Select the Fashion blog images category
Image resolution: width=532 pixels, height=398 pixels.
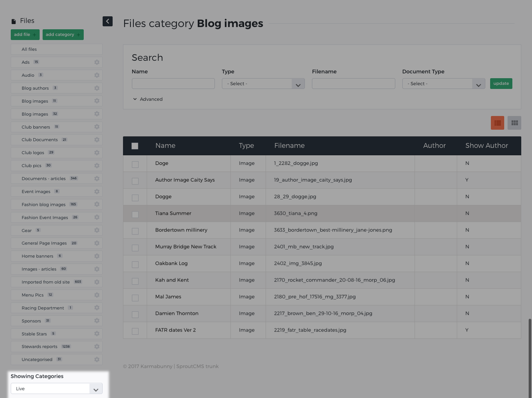coord(57,205)
